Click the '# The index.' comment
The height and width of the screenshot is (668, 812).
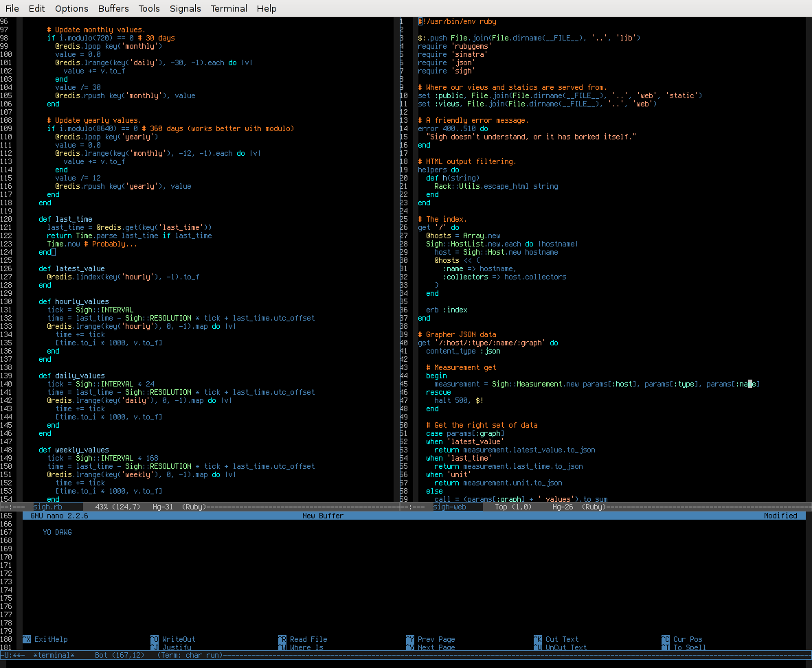[x=442, y=219]
